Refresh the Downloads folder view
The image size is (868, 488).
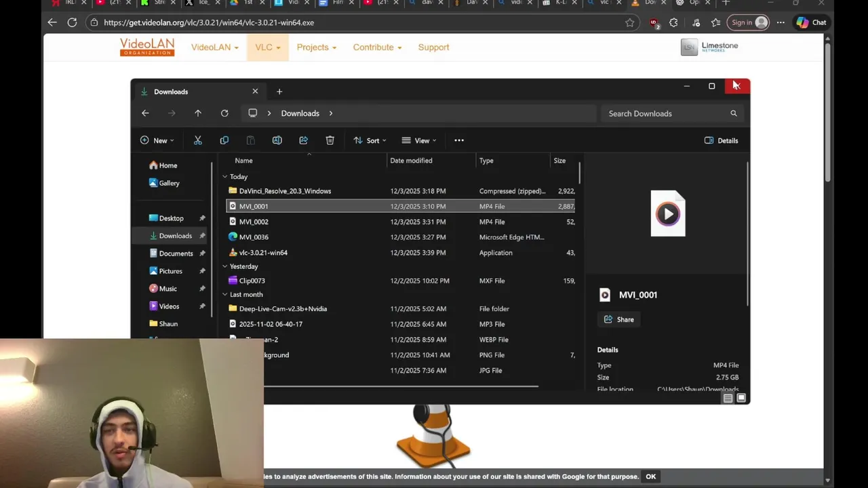224,113
